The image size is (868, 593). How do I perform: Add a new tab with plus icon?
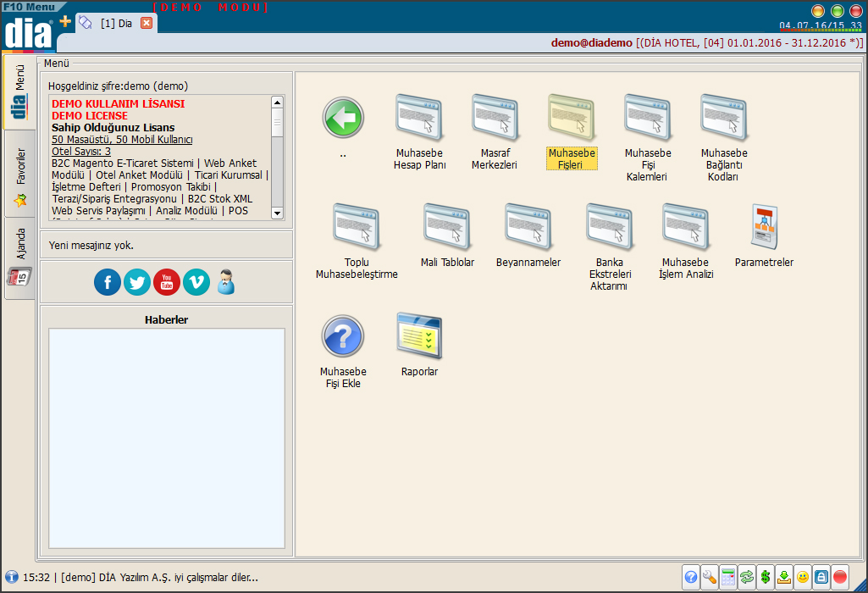pos(65,21)
